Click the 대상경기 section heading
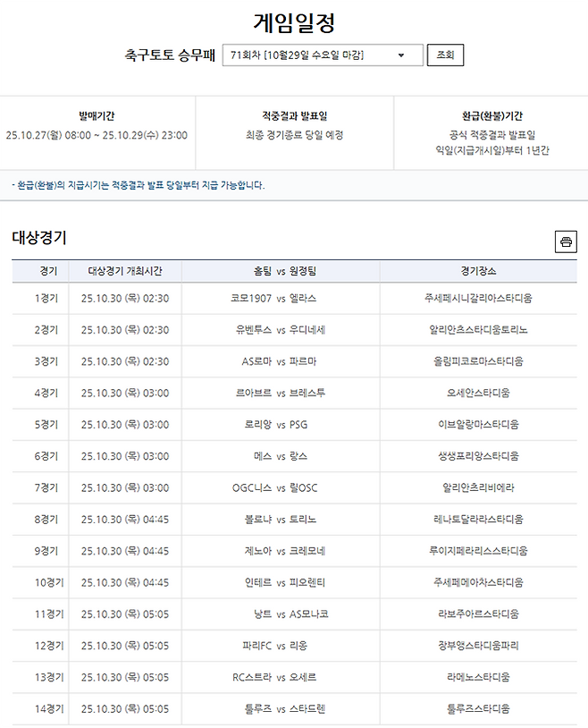 coord(39,238)
